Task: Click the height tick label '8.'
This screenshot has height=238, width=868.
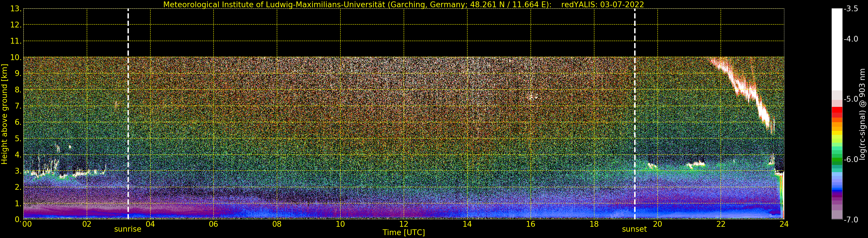Action: 18,90
